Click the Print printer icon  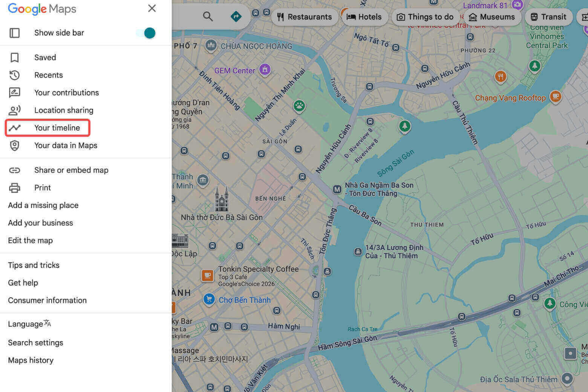[15, 188]
